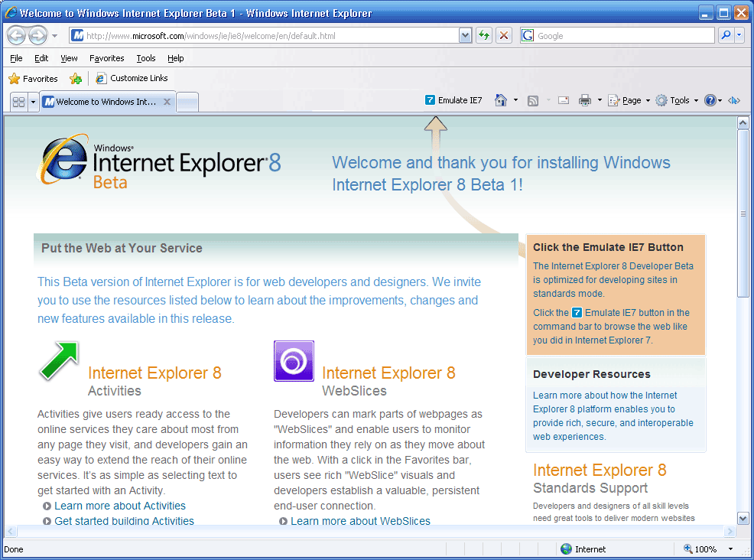Screen dimensions: 754x560
Task: Open the Home button dropdown arrow
Action: [515, 100]
